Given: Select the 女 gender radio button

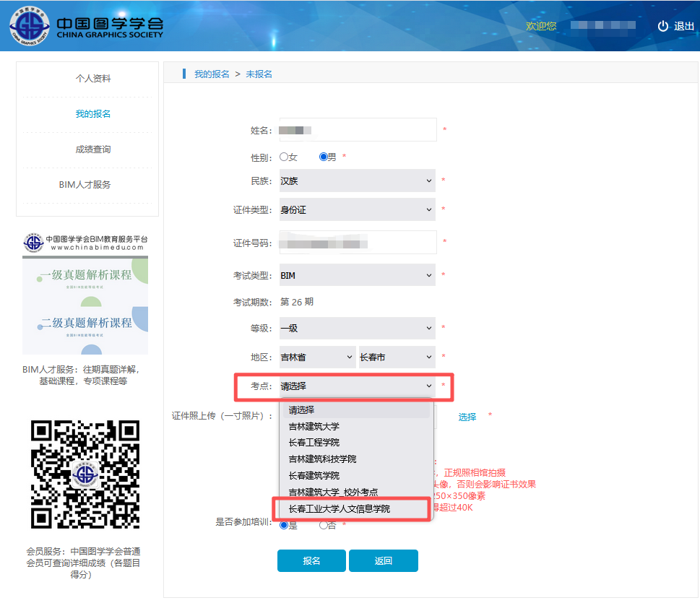Looking at the screenshot, I should tap(284, 157).
